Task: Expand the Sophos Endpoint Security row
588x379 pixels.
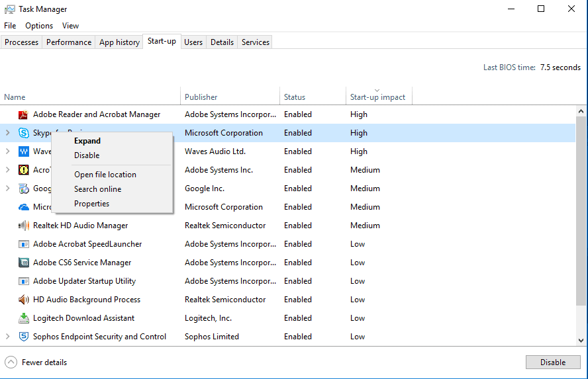Action: [7, 336]
